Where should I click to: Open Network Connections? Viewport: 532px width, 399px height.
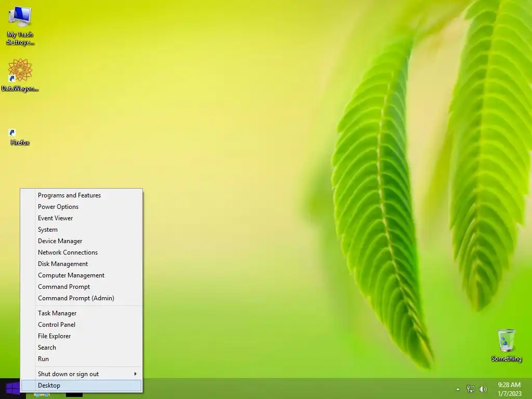pyautogui.click(x=82, y=252)
